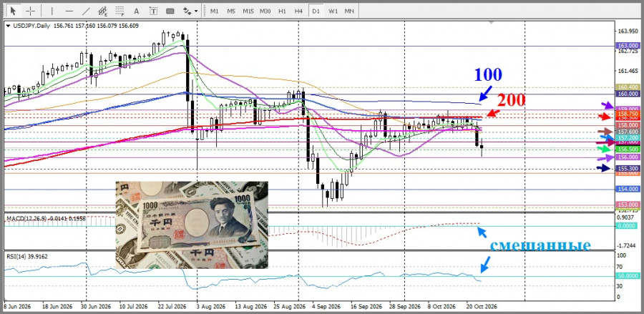Screen dimensions: 644x314
Task: Select the gray Rectangle Label tool
Action: pos(170,11)
